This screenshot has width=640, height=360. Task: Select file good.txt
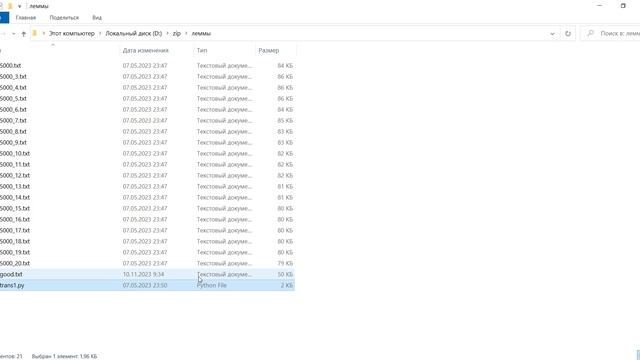[x=11, y=274]
